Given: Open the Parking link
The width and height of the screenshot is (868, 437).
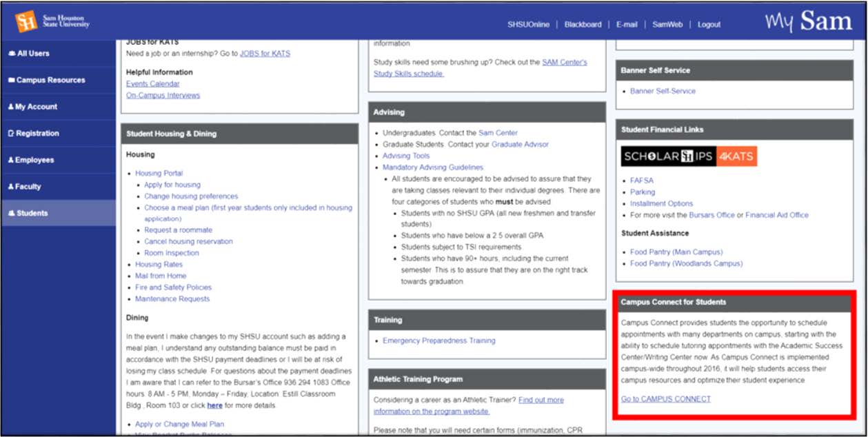Looking at the screenshot, I should [643, 192].
